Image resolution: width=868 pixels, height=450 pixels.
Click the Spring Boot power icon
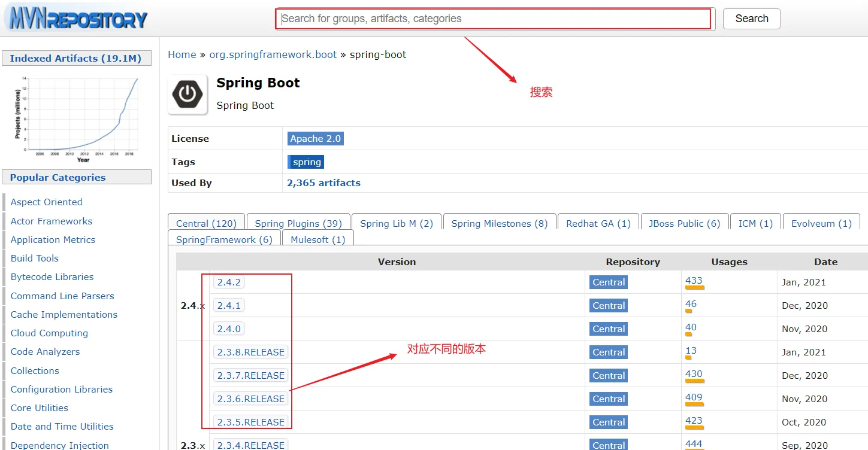187,95
